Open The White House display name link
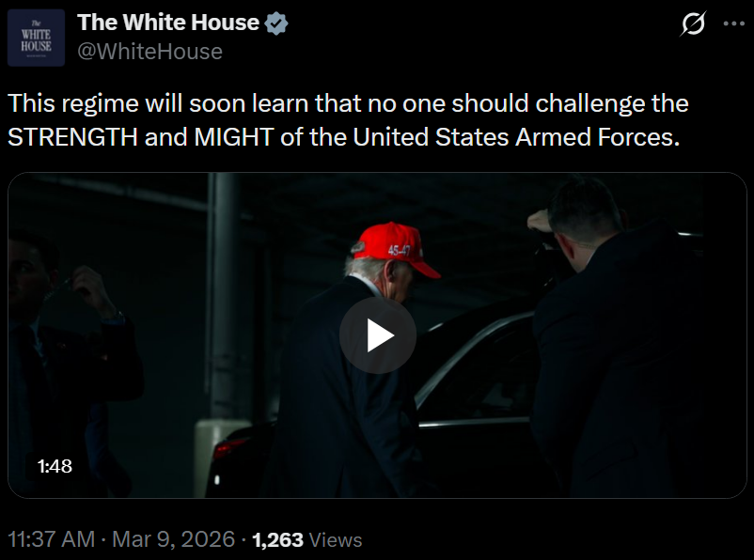The height and width of the screenshot is (560, 754). coord(166,23)
